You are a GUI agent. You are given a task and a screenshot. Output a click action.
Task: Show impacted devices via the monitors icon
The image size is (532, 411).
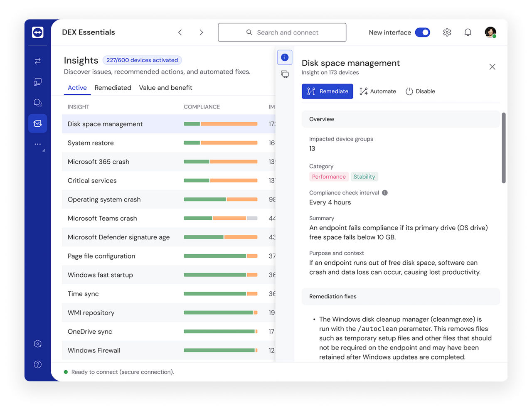285,74
